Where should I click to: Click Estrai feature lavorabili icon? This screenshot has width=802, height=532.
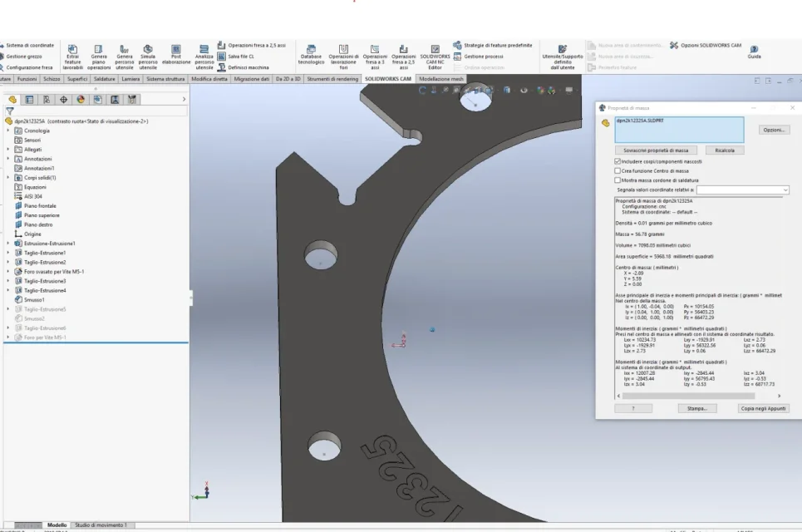click(72, 50)
